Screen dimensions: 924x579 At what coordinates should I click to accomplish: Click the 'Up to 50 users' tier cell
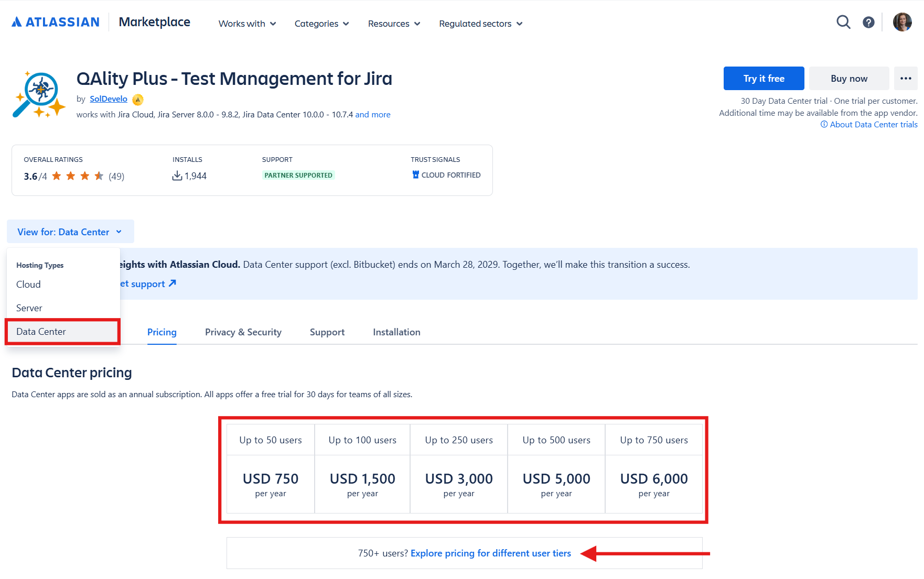271,440
